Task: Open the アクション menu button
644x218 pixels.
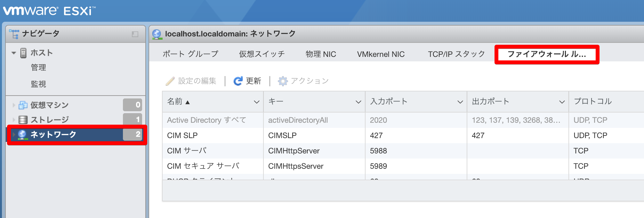Action: tap(303, 81)
